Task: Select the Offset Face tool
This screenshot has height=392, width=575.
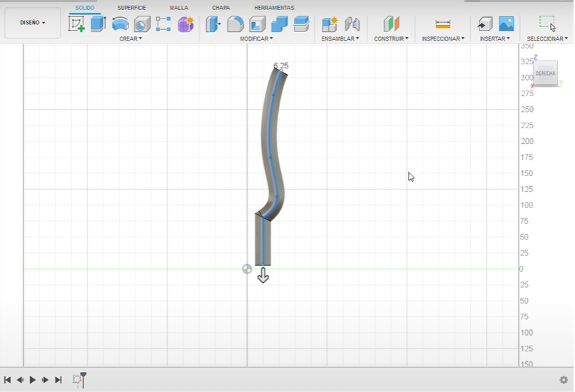Action: [302, 24]
